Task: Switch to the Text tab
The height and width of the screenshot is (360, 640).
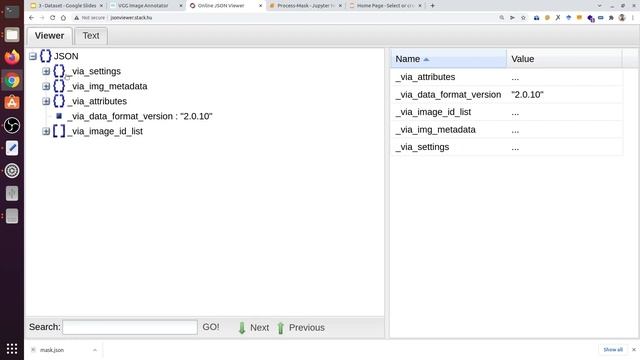Action: pyautogui.click(x=91, y=36)
